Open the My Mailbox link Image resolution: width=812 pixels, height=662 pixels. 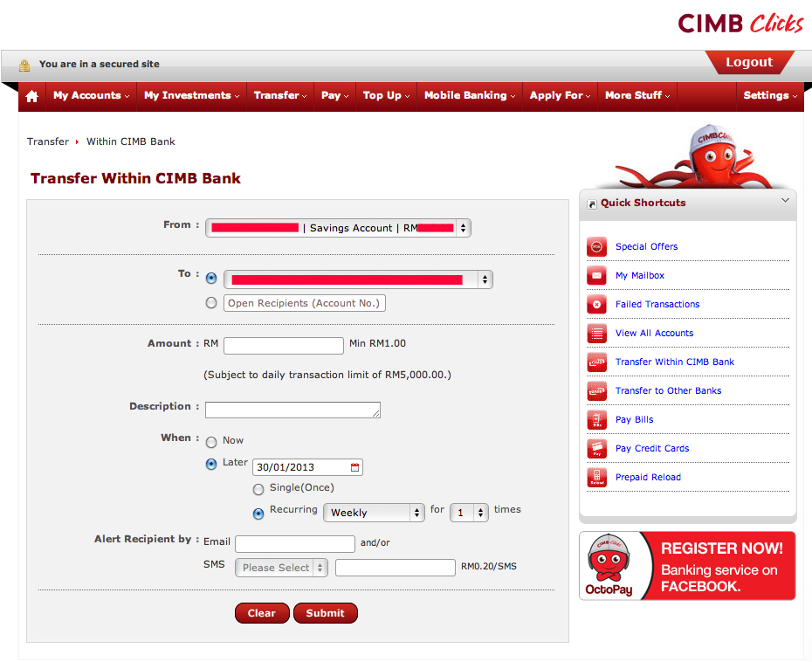coord(639,276)
